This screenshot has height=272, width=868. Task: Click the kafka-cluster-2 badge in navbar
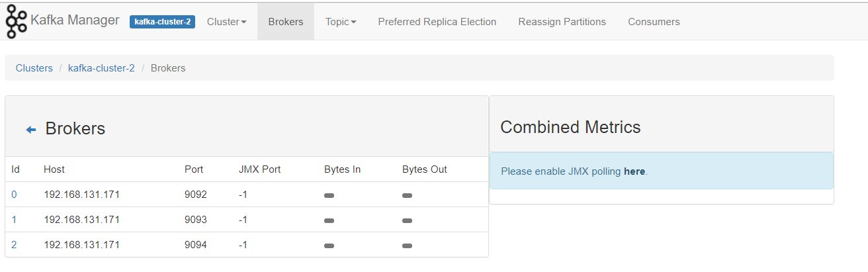click(x=162, y=22)
